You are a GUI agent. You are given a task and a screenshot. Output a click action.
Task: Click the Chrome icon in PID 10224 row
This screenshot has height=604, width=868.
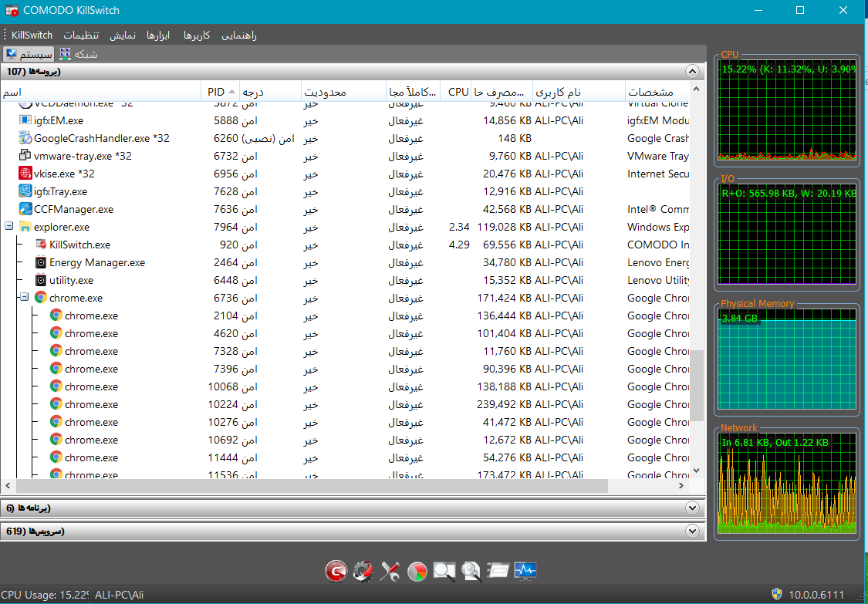click(56, 403)
